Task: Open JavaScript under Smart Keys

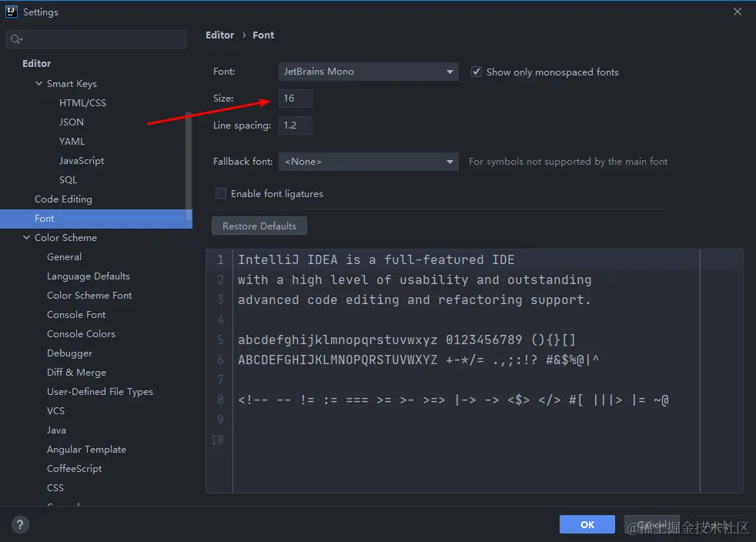Action: pyautogui.click(x=82, y=161)
